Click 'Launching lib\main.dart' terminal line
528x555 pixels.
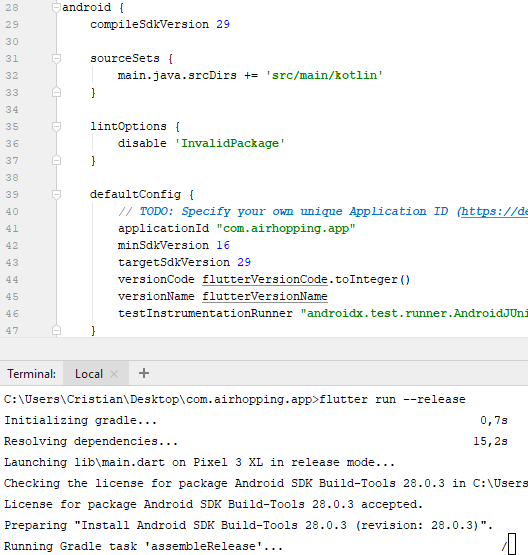(199, 462)
